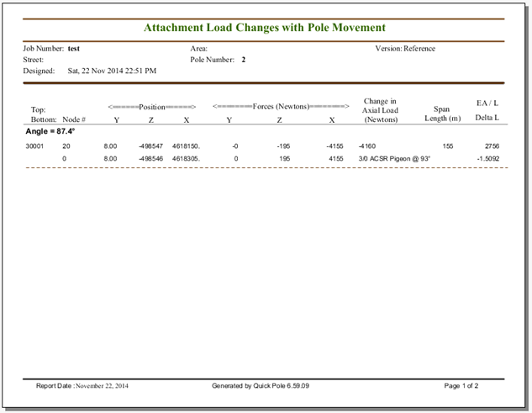Click the 'Job Number:' label
This screenshot has width=532, height=413.
(x=44, y=49)
